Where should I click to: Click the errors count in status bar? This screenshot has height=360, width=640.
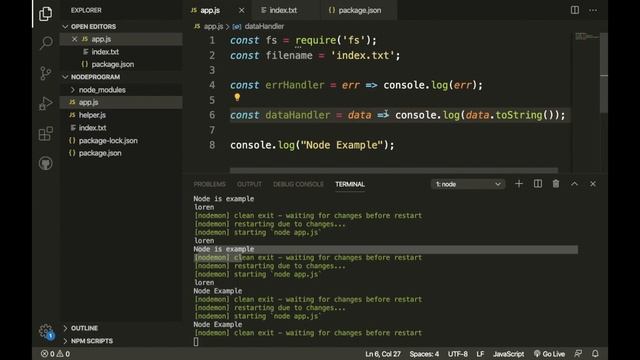pos(48,354)
